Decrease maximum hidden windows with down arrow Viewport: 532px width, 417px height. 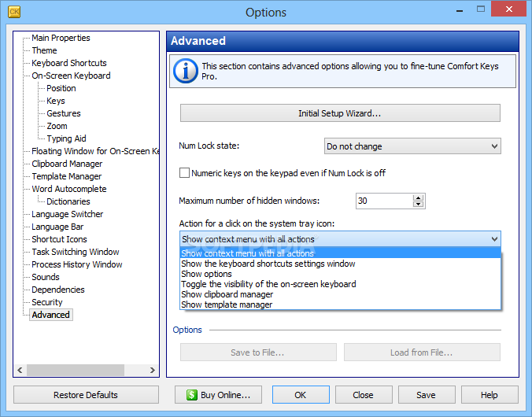[418, 204]
